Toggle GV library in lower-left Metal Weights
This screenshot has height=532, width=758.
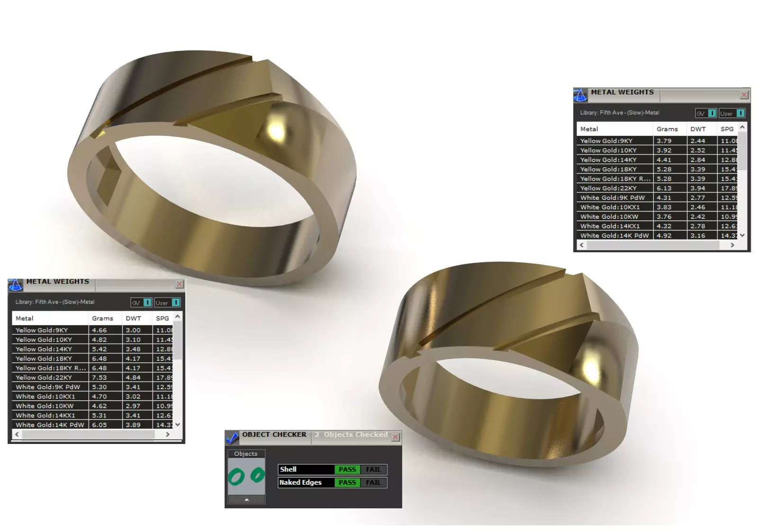pos(141,302)
